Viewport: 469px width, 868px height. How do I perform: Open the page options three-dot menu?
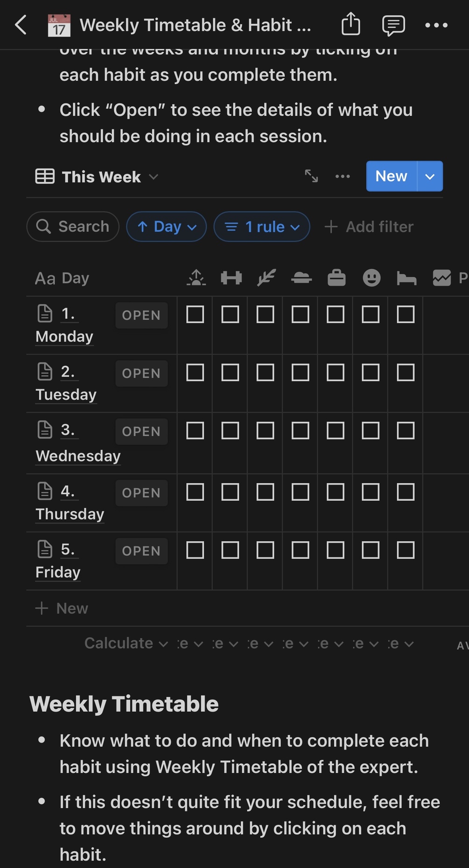point(436,25)
